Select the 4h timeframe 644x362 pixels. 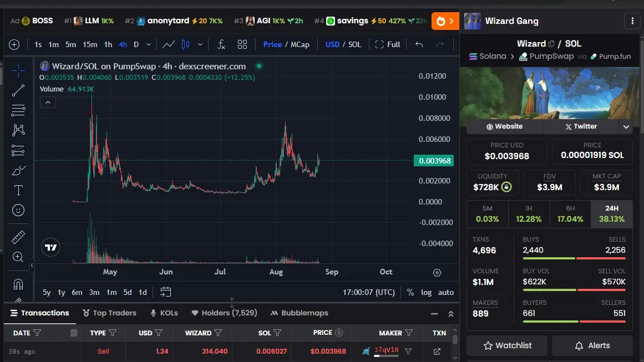tap(123, 44)
